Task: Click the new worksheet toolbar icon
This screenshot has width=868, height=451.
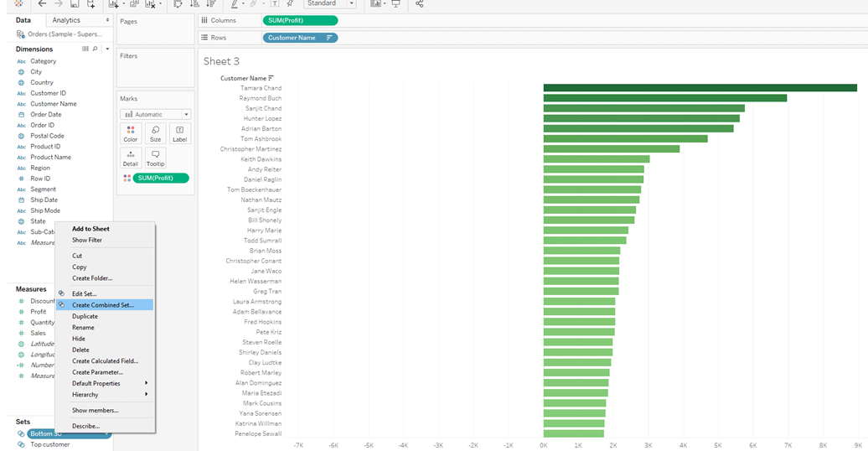Action: point(113,3)
